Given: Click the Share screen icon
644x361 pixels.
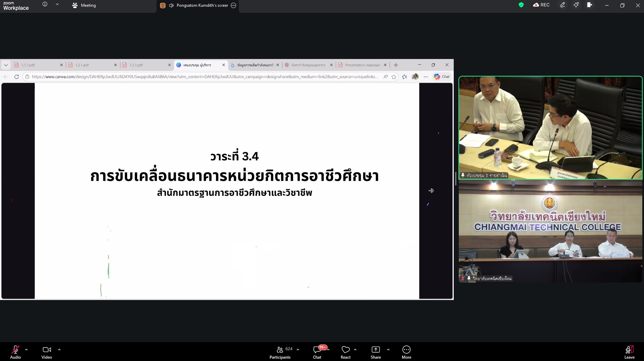Looking at the screenshot, I should click(x=375, y=352).
